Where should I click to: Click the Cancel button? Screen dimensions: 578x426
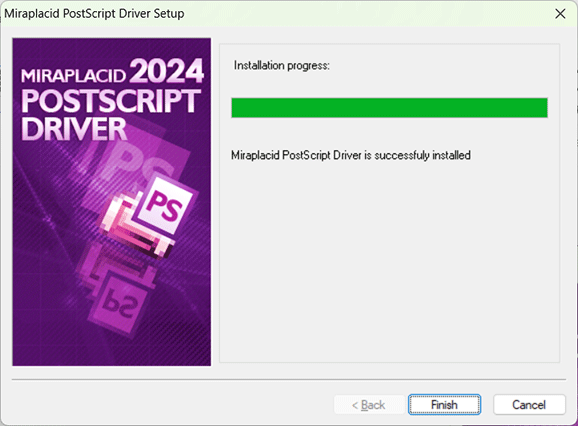[x=529, y=405]
